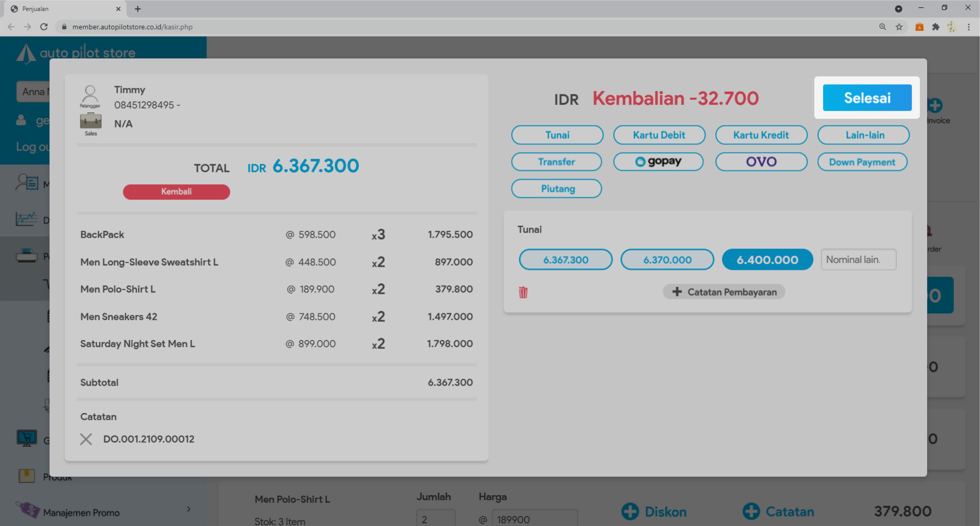Viewport: 980px width, 526px height.
Task: Open the browser zoom magnifier icon
Action: [883, 27]
